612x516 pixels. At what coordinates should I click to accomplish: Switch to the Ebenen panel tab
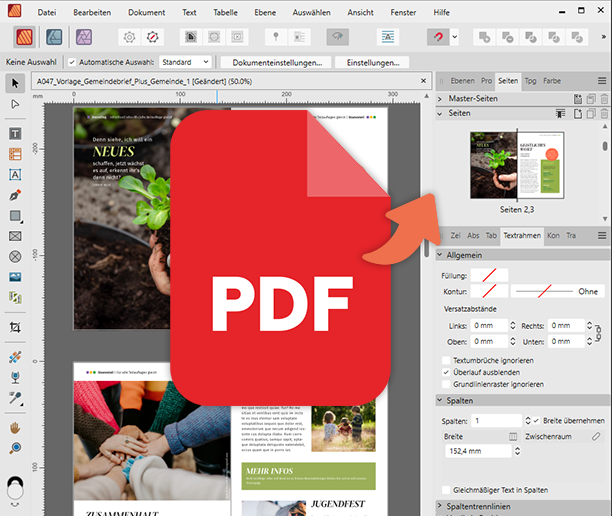[461, 80]
